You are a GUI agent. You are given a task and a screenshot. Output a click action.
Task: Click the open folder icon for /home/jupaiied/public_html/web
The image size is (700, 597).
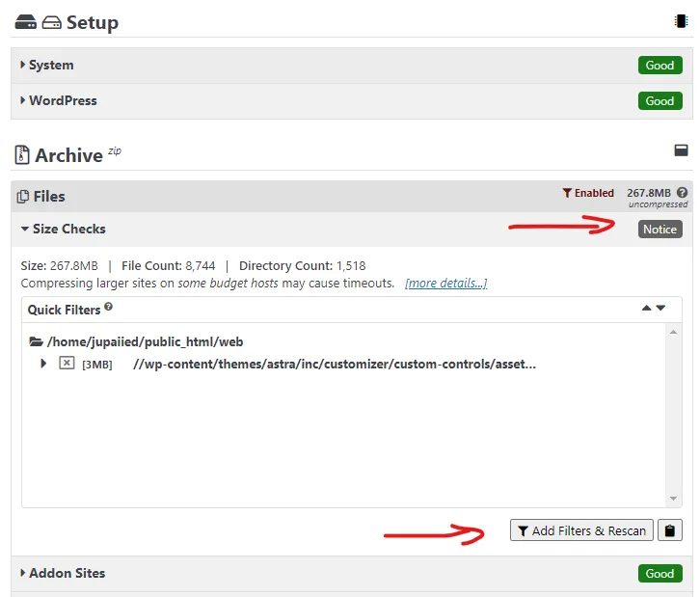tap(36, 341)
